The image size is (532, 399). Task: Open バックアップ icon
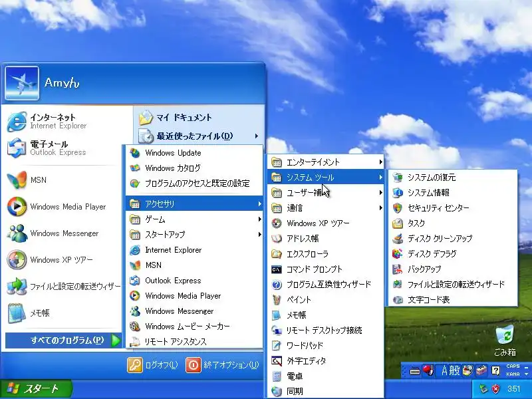[398, 269]
